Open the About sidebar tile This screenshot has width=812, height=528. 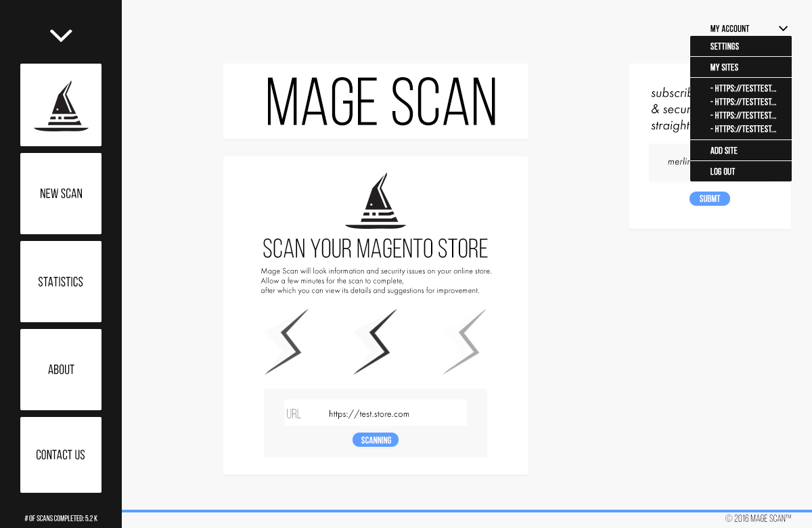click(61, 370)
